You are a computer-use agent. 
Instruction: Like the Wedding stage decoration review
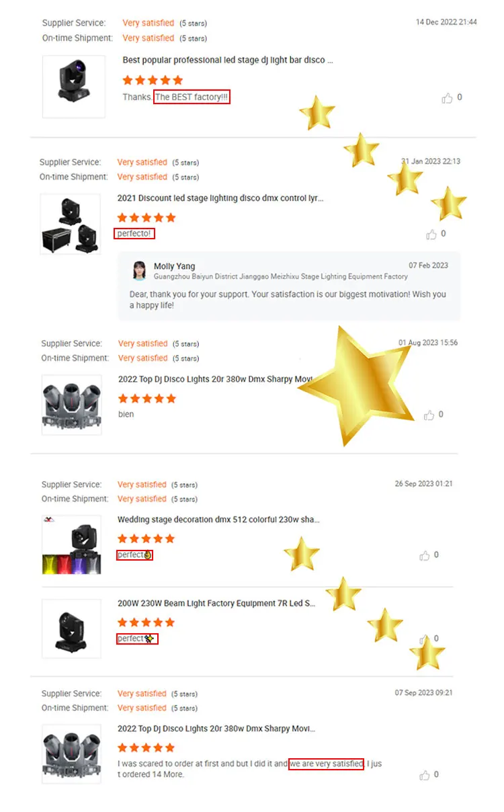(425, 555)
